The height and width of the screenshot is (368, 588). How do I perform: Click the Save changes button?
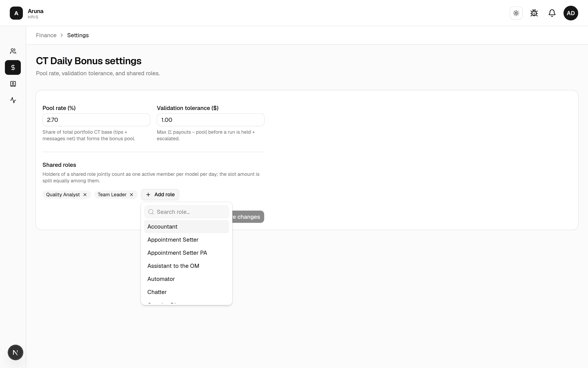[x=248, y=217]
